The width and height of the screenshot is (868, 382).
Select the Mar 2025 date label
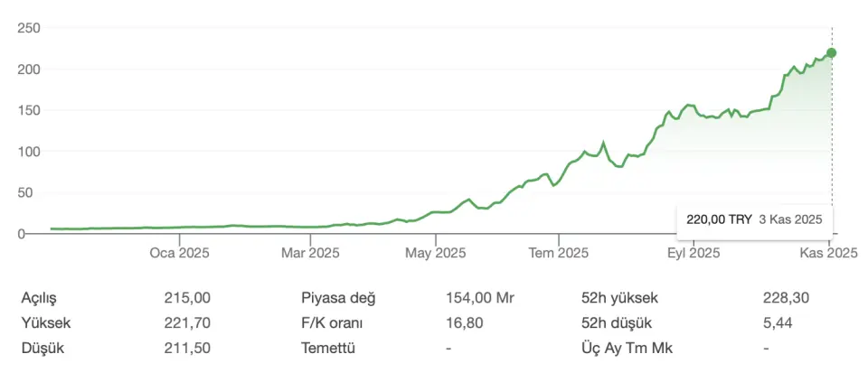[x=310, y=253]
